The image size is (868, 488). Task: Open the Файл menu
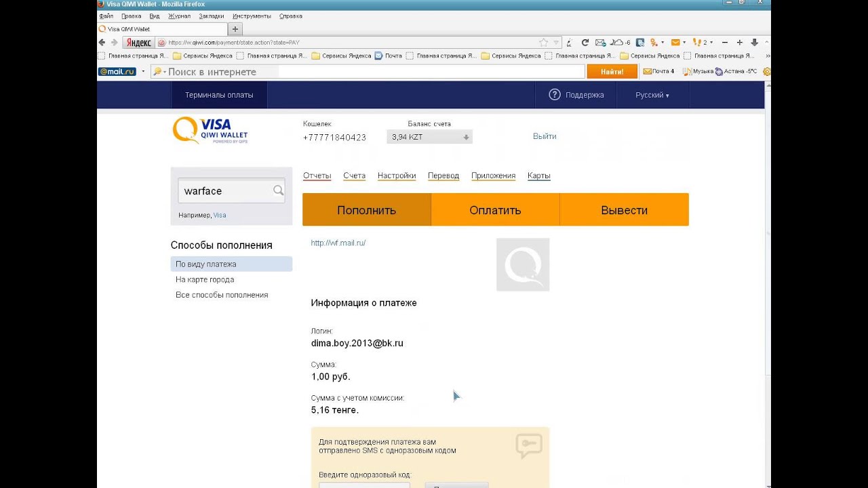click(106, 16)
